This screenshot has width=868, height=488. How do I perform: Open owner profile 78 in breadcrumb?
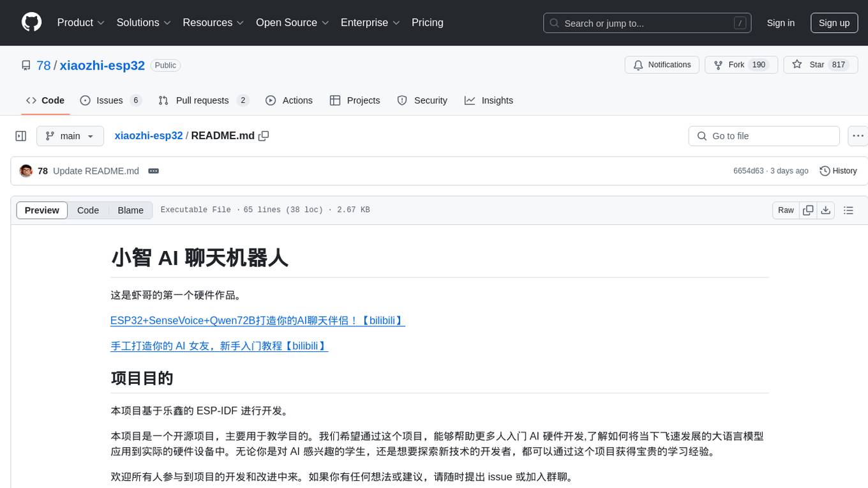click(43, 65)
